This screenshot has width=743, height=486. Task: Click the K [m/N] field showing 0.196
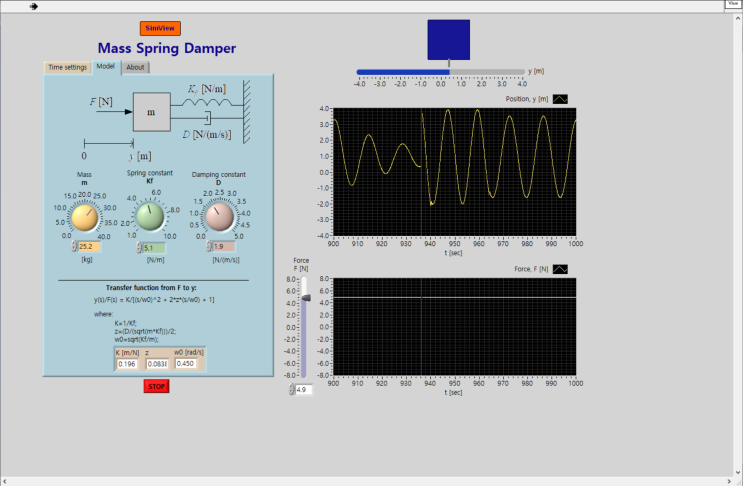tap(127, 364)
